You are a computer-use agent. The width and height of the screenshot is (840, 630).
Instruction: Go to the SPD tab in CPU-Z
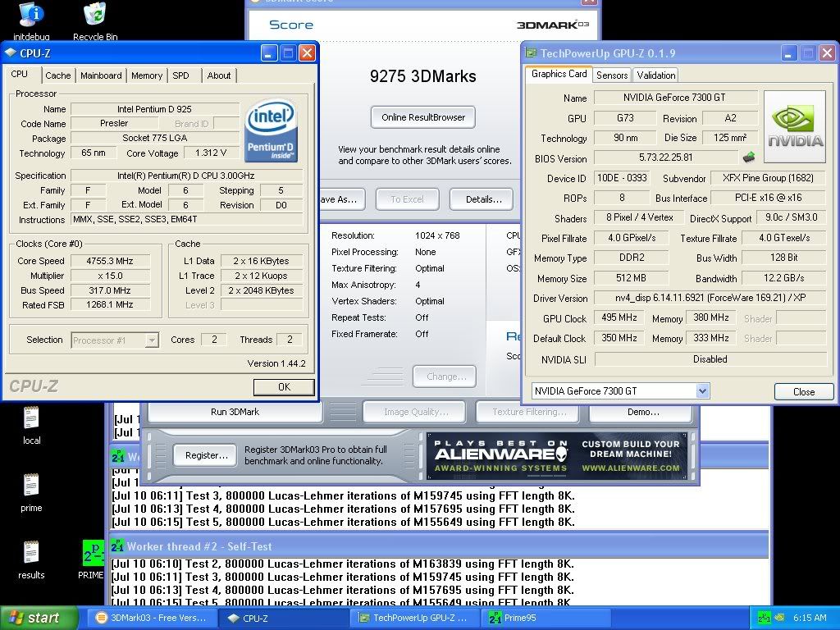pyautogui.click(x=181, y=75)
